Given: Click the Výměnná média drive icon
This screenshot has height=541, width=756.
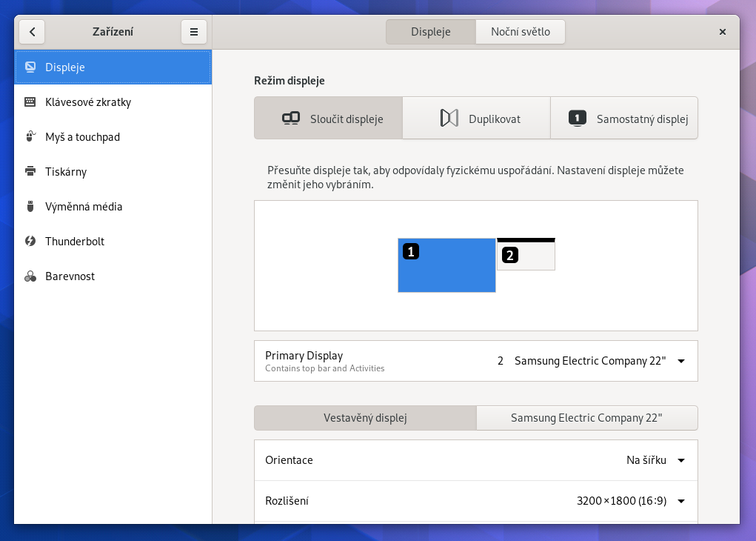Looking at the screenshot, I should [30, 207].
